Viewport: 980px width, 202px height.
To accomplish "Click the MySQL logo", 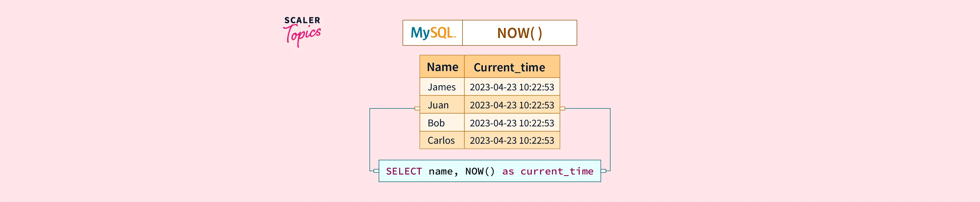I will pos(433,33).
